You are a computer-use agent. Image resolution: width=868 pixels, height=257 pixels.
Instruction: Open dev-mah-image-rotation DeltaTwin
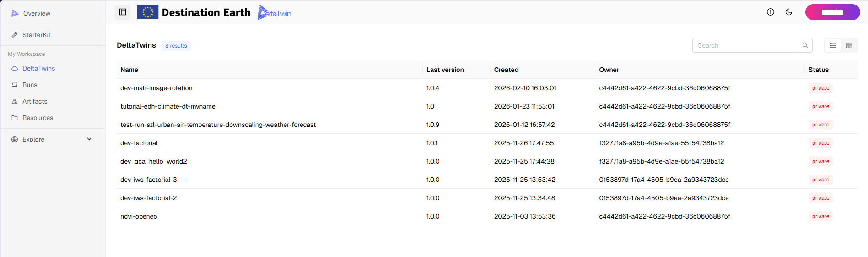156,88
